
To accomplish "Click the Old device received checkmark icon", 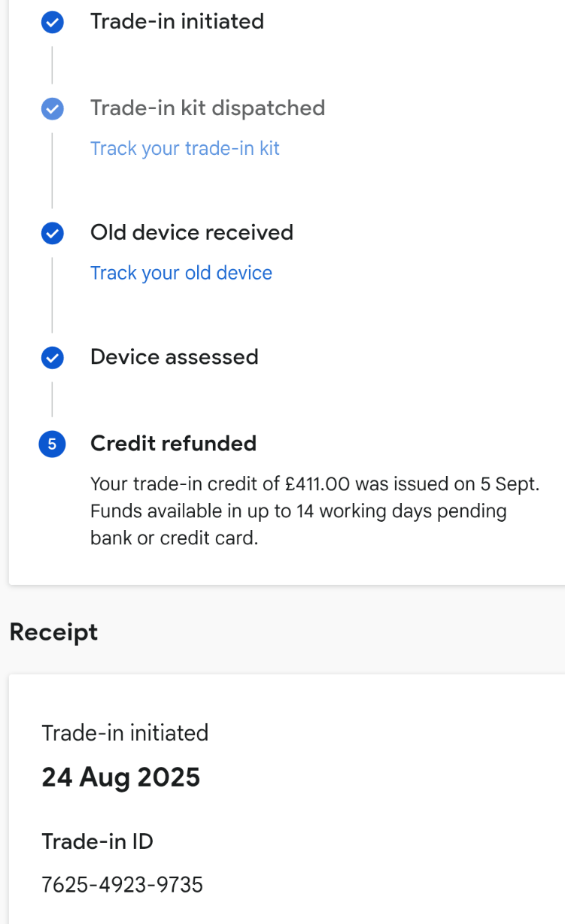I will coord(52,234).
